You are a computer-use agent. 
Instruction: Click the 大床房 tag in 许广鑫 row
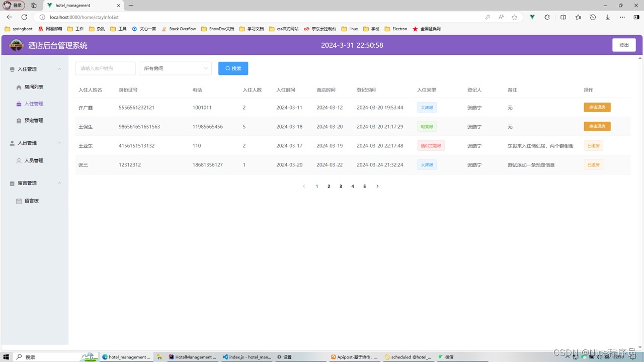427,108
